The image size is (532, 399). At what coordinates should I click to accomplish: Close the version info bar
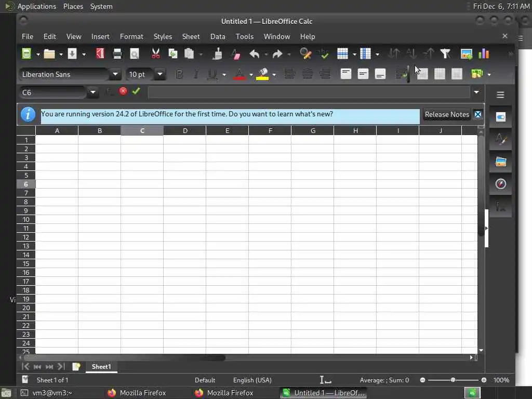click(478, 114)
